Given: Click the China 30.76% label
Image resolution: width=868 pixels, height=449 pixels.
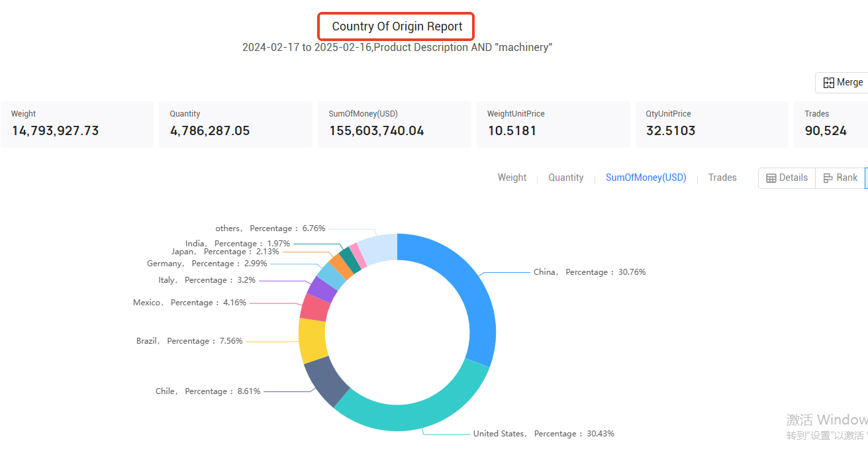Looking at the screenshot, I should (x=589, y=272).
